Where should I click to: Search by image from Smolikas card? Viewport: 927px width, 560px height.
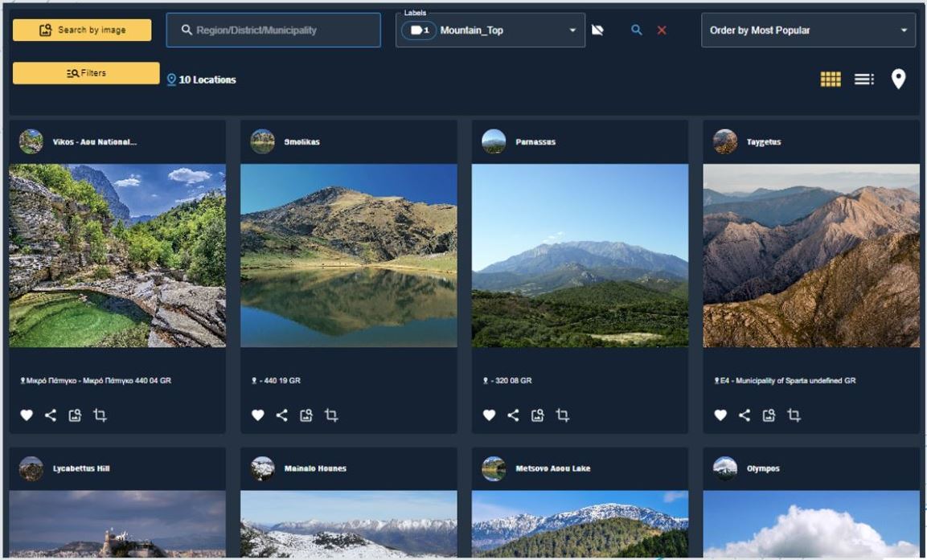pos(306,415)
